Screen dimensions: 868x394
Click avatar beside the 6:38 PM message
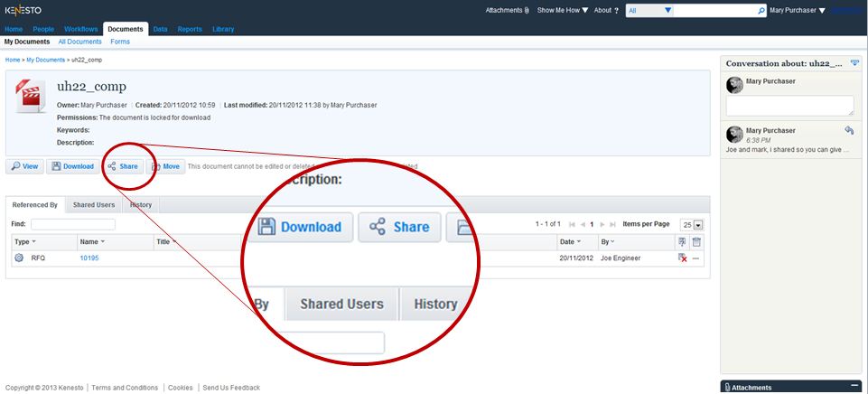[734, 134]
